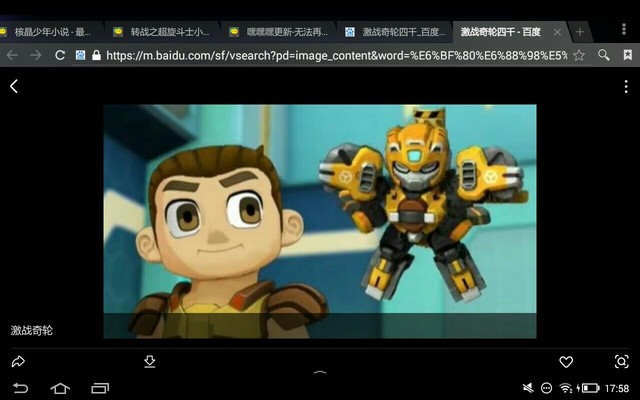
Task: Switch to 核晶少年小说 tab
Action: (50, 32)
